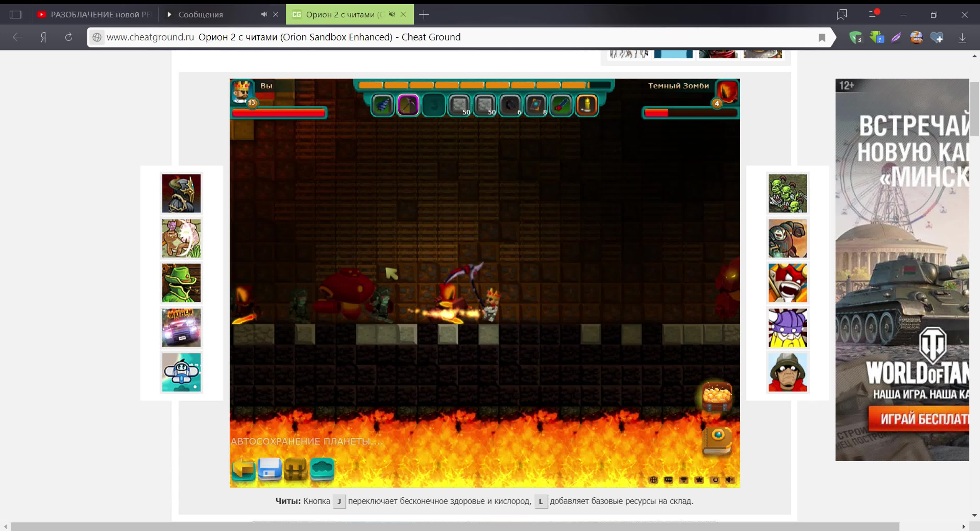
Task: Click the trophy achievements icon in game
Action: [x=684, y=480]
